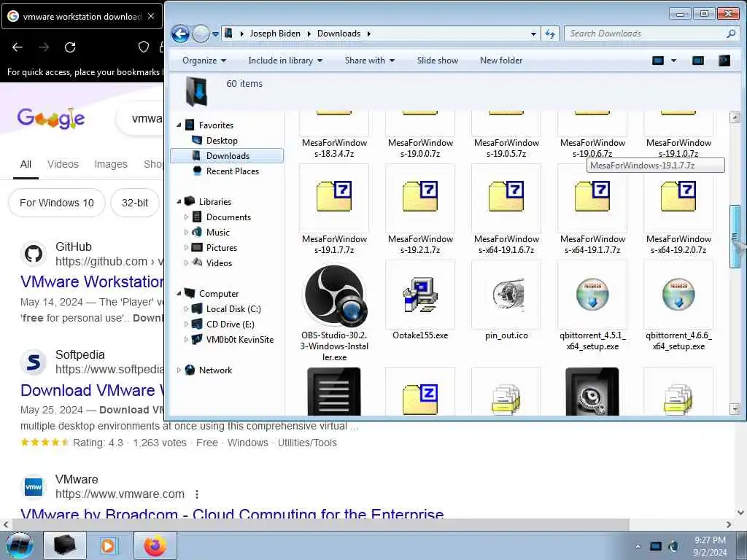Image resolution: width=747 pixels, height=560 pixels.
Task: Select the vmware workstation download browser tab
Action: 82,16
